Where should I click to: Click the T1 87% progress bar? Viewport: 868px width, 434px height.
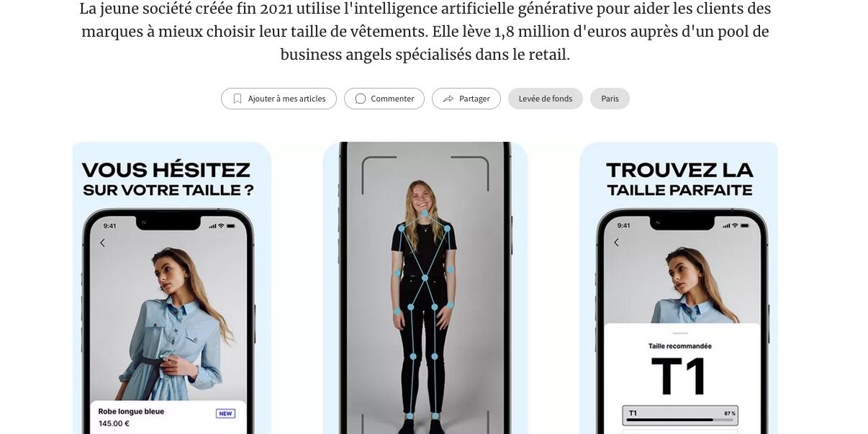click(x=680, y=415)
